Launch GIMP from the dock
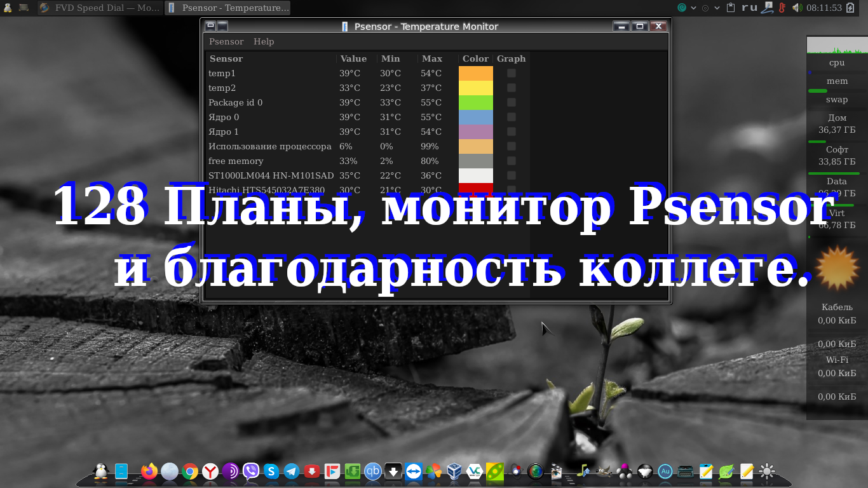The height and width of the screenshot is (488, 868). click(x=604, y=471)
